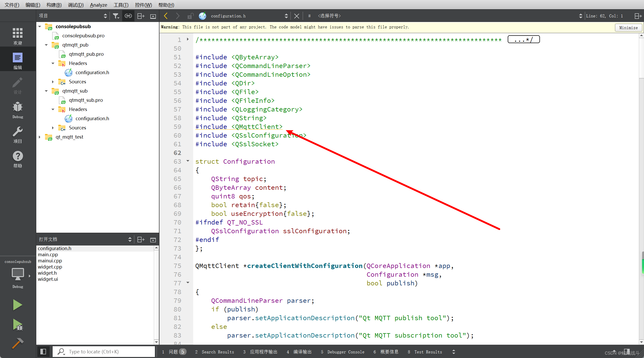
Task: Click the Build hammer icon
Action: click(x=18, y=343)
